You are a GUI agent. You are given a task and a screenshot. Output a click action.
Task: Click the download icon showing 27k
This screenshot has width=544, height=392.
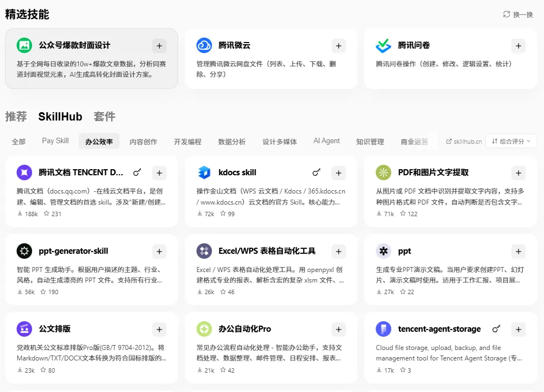[x=379, y=292]
